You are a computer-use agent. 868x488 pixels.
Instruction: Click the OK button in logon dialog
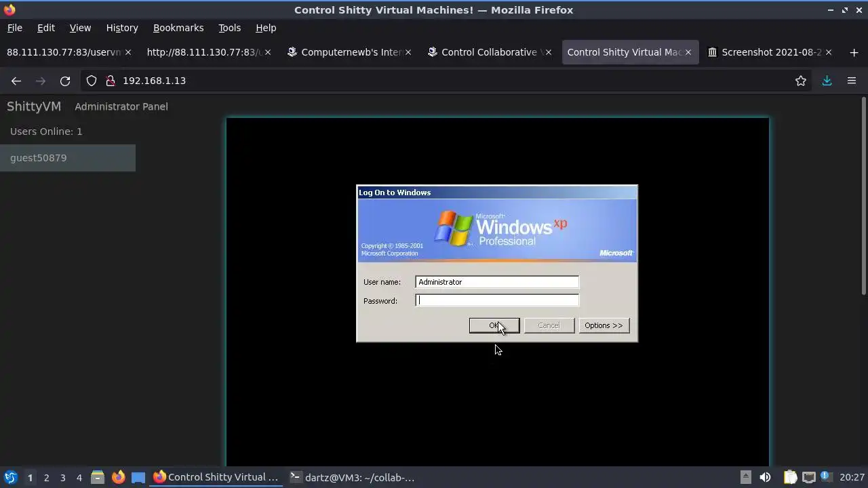(494, 325)
